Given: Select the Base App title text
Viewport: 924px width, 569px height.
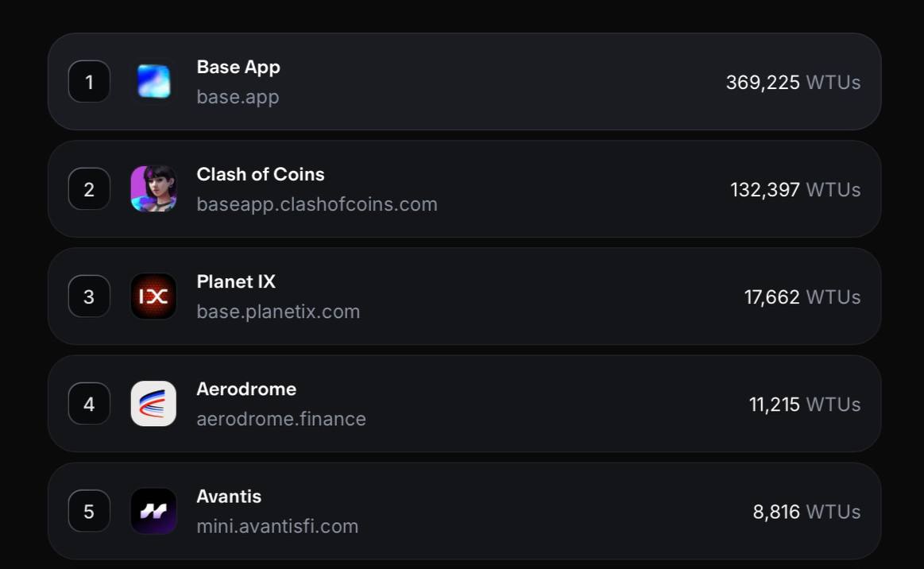Looking at the screenshot, I should pyautogui.click(x=238, y=68).
